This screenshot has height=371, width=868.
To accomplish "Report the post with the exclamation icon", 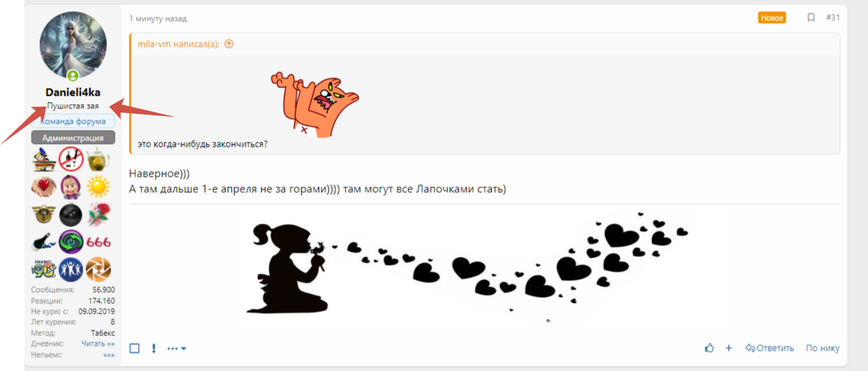I will click(x=154, y=348).
